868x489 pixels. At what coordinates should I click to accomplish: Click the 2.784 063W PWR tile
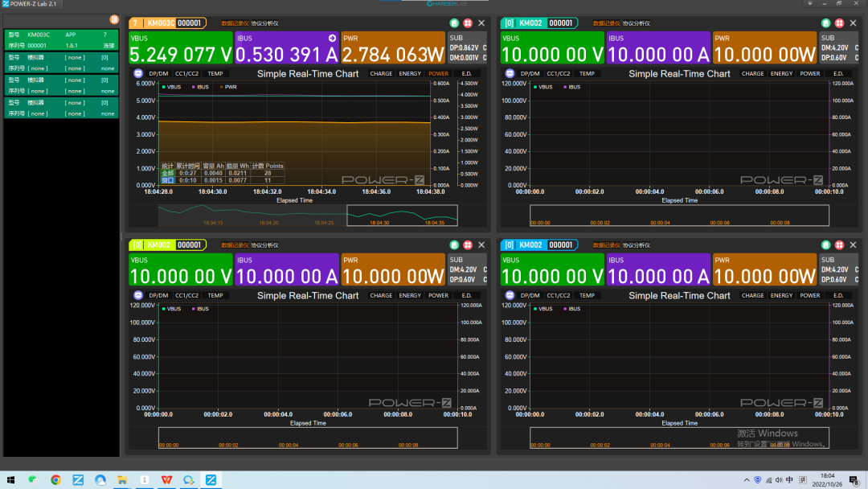[393, 48]
